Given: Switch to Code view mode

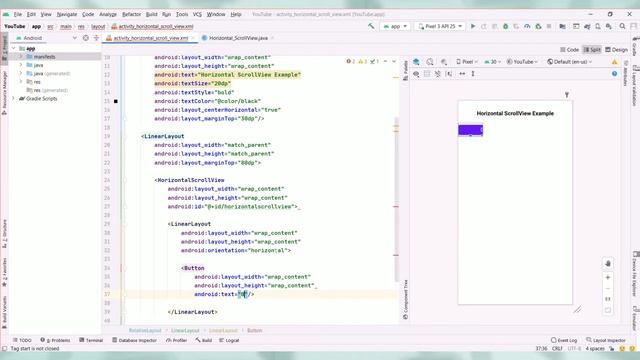Looking at the screenshot, I should (569, 50).
